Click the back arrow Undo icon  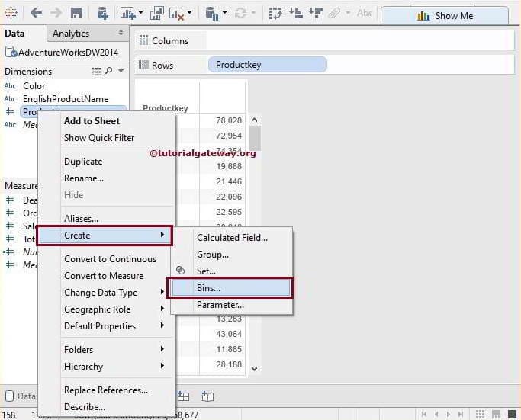pyautogui.click(x=36, y=13)
